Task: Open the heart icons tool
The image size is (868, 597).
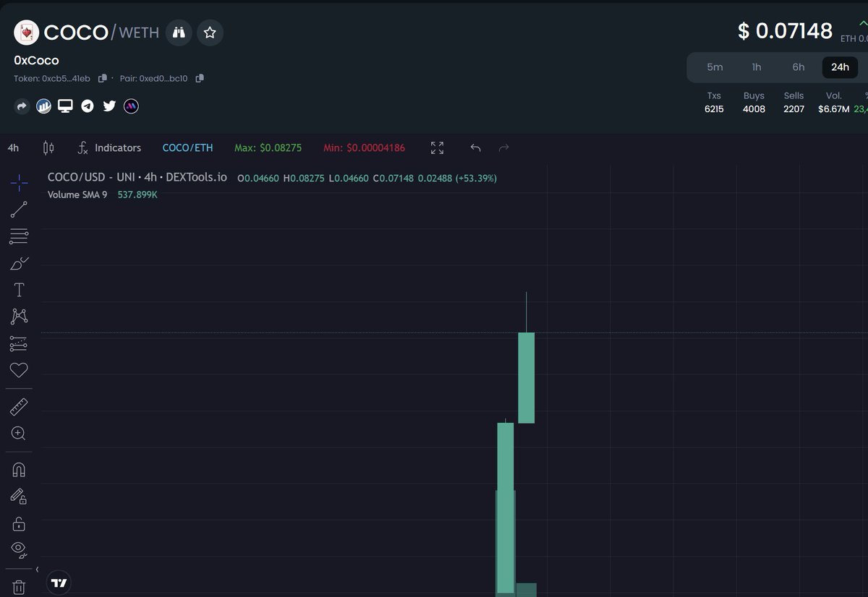Action: (19, 370)
